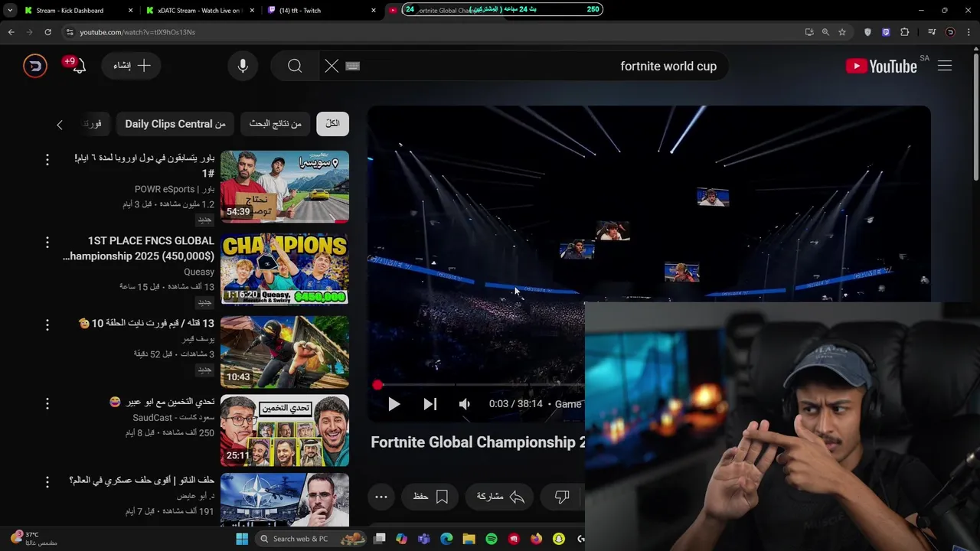This screenshot has height=551, width=980.
Task: Open the POWR eSports video thumbnail
Action: click(x=285, y=187)
